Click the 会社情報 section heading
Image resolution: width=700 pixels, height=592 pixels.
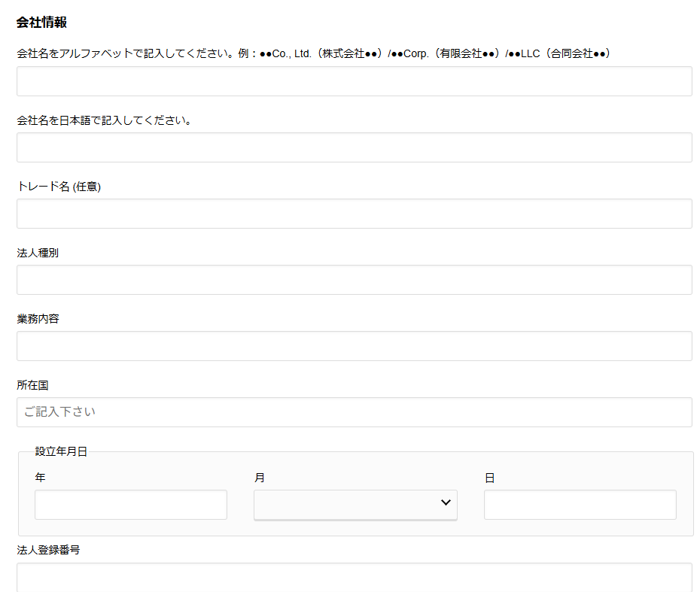(x=41, y=23)
